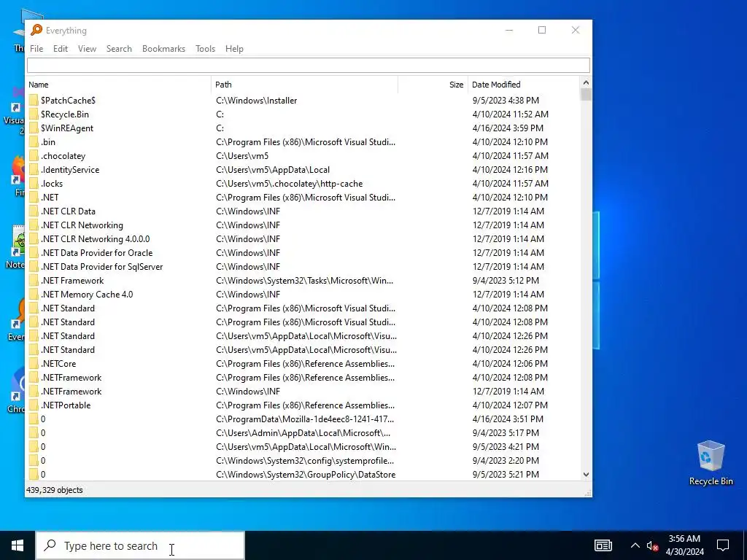The height and width of the screenshot is (560, 747).
Task: Click the Everything app title bar icon
Action: point(36,30)
